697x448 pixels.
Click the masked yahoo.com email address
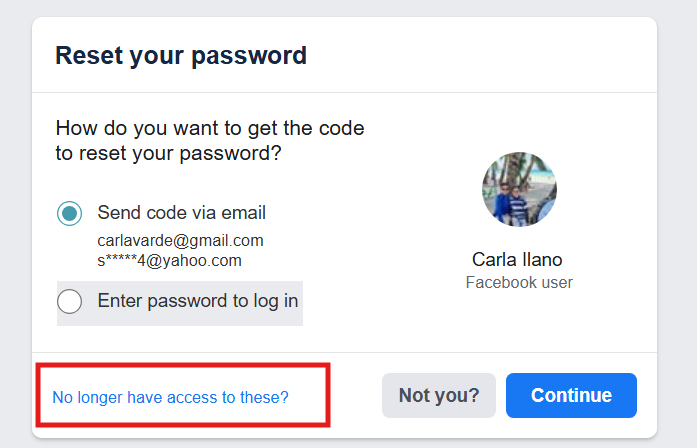click(x=169, y=260)
